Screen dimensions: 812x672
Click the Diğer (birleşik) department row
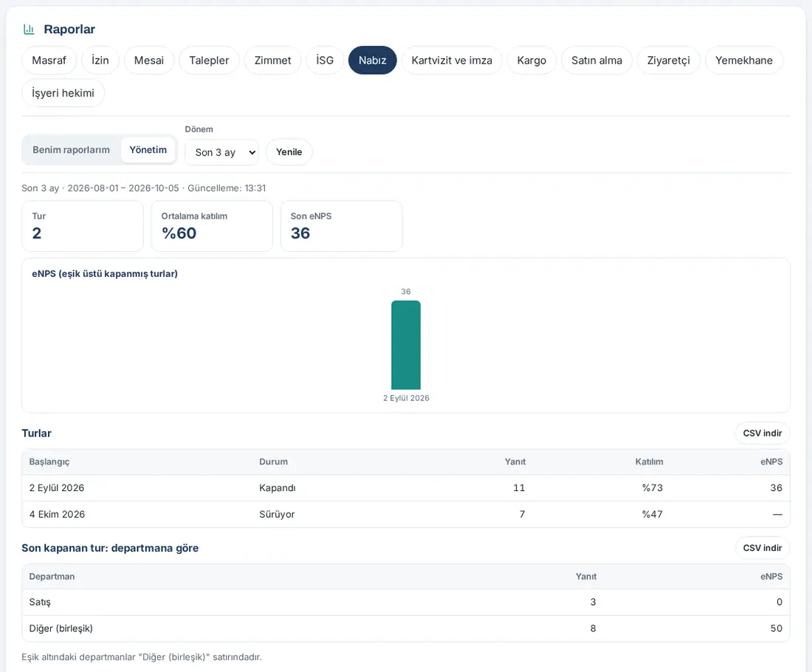pyautogui.click(x=406, y=628)
